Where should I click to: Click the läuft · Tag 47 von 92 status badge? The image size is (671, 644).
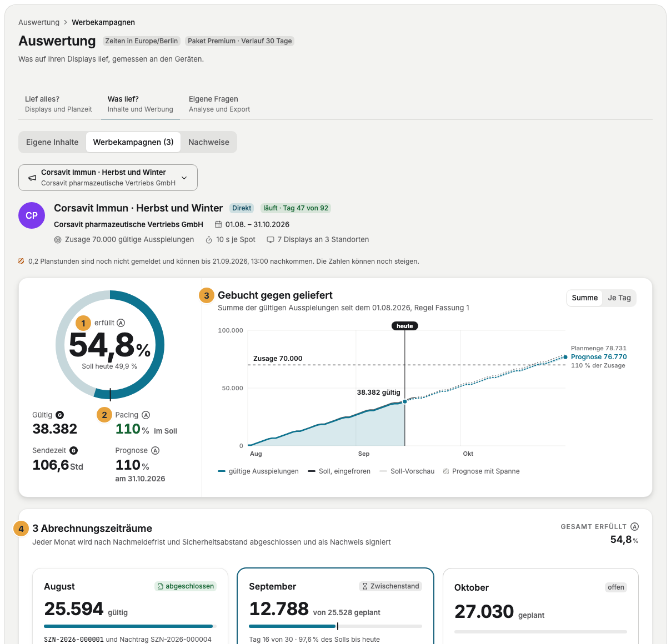click(297, 208)
